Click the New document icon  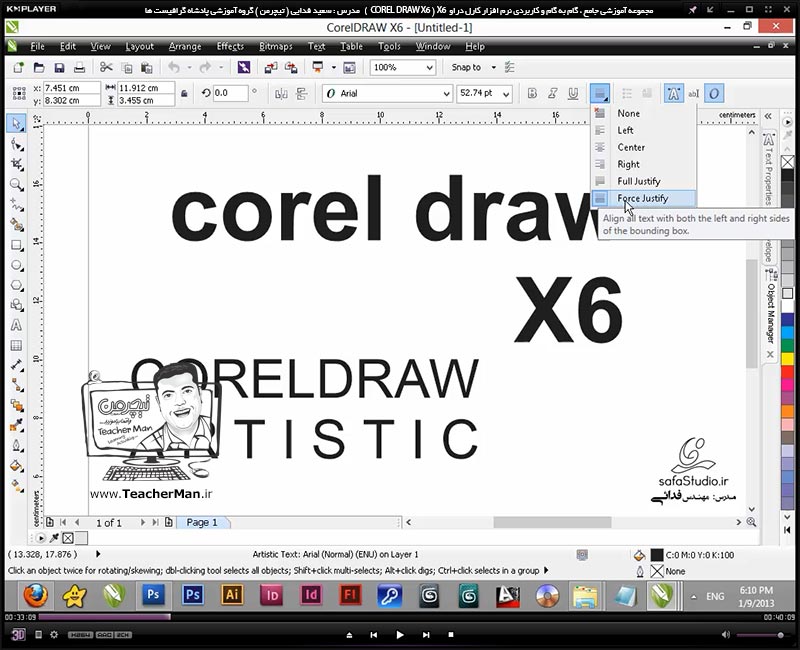click(x=19, y=67)
